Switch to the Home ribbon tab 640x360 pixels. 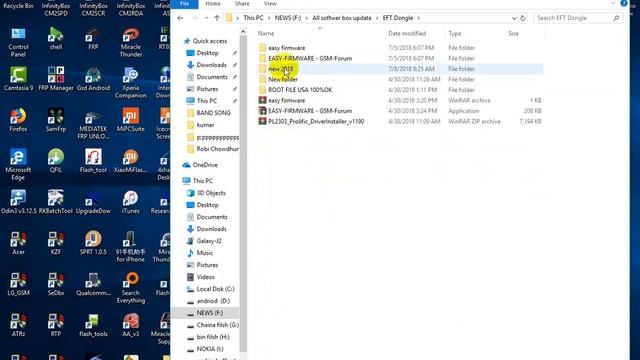(x=213, y=4)
